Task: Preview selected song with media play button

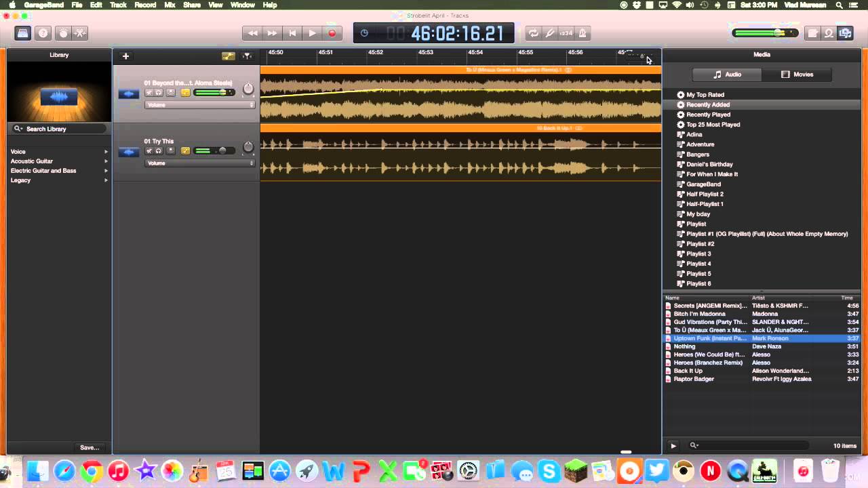Action: tap(673, 446)
